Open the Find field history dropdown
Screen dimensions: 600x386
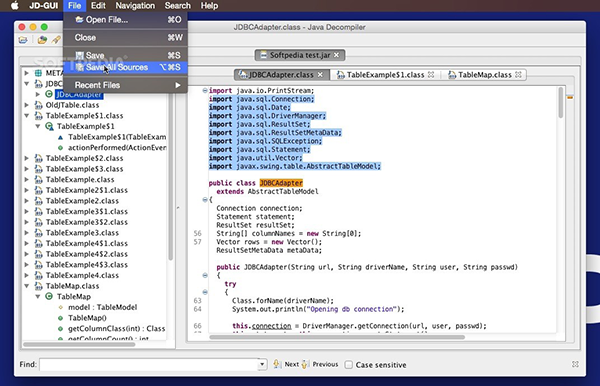tap(262, 364)
